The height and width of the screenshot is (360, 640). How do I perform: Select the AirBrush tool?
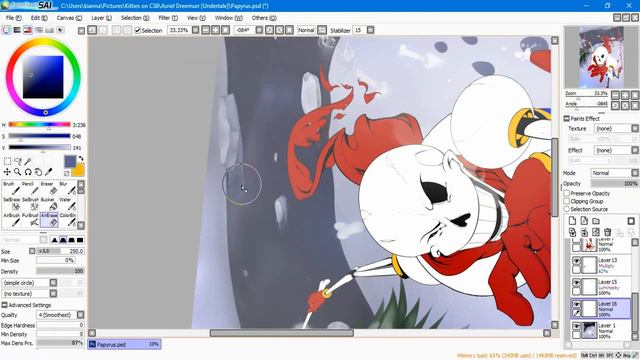[12, 220]
